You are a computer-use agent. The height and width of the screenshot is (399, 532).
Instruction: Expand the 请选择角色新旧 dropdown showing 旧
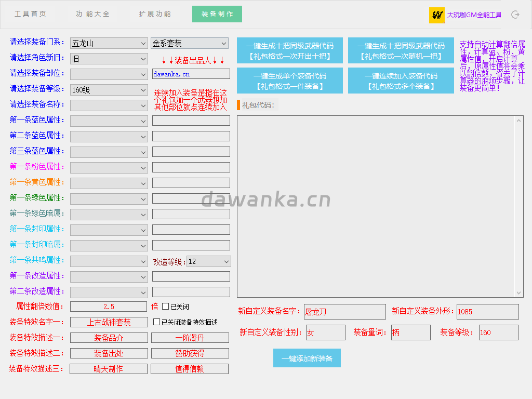tap(109, 59)
